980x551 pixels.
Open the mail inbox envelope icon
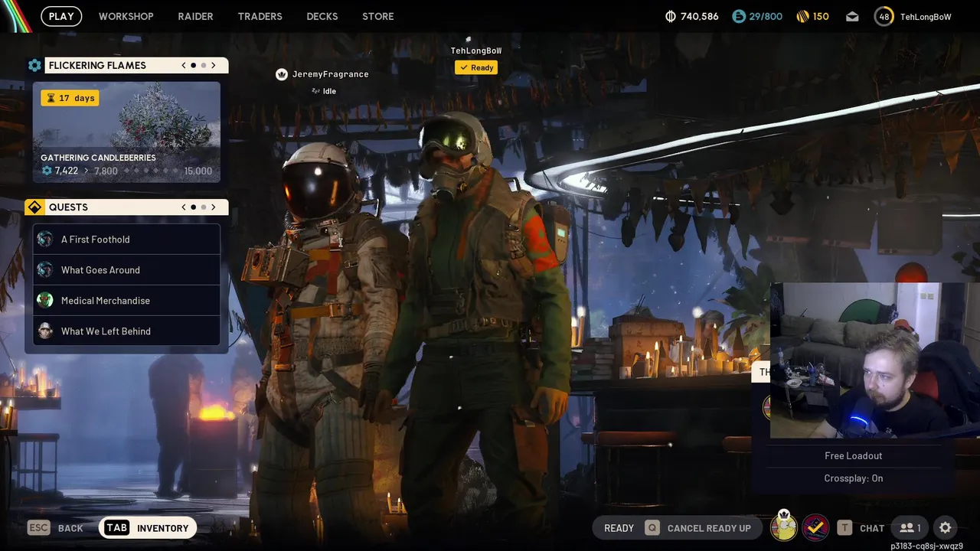[852, 17]
